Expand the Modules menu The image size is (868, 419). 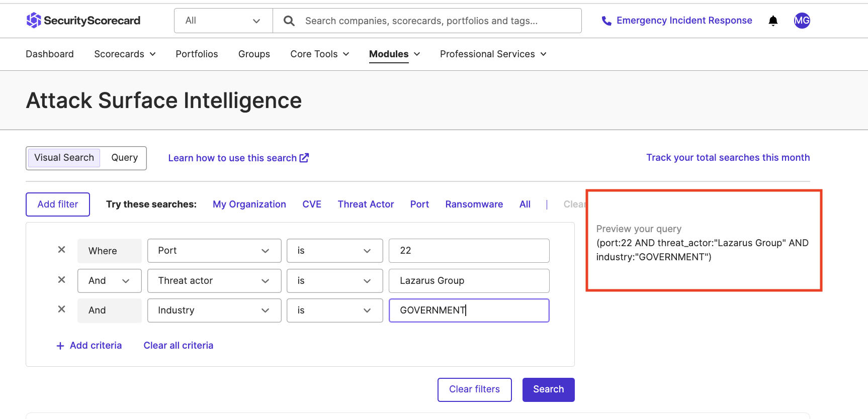tap(394, 54)
